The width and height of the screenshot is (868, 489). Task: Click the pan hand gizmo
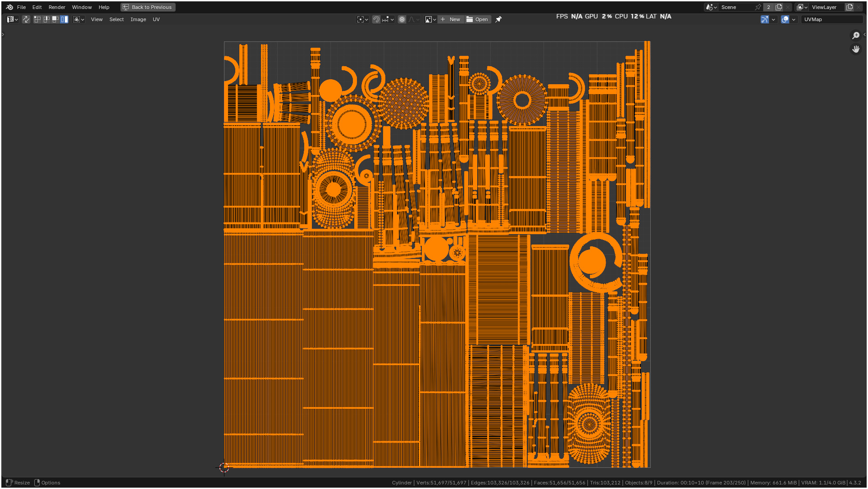click(855, 49)
